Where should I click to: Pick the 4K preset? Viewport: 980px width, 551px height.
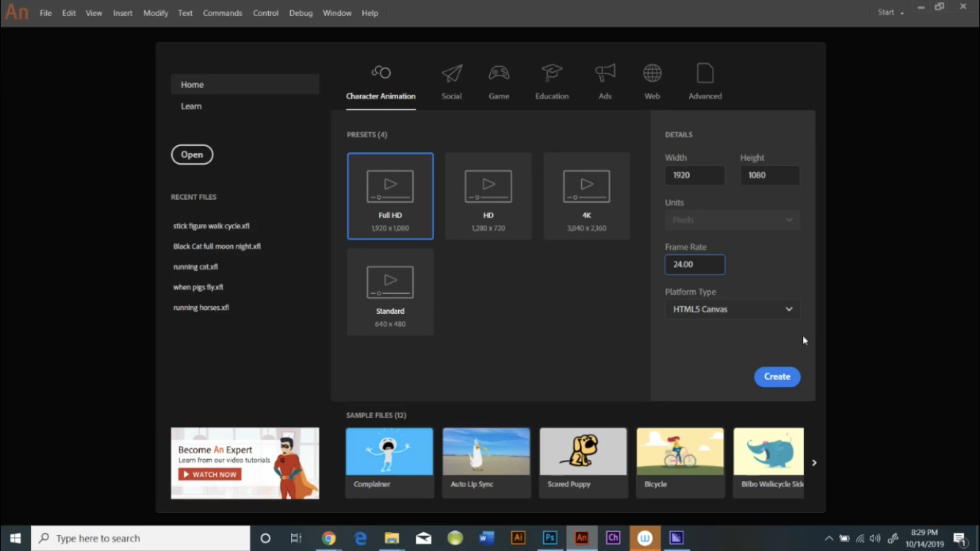(587, 196)
